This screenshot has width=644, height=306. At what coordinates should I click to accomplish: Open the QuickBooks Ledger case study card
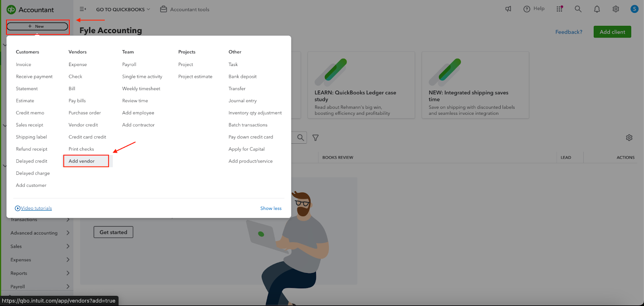point(361,85)
